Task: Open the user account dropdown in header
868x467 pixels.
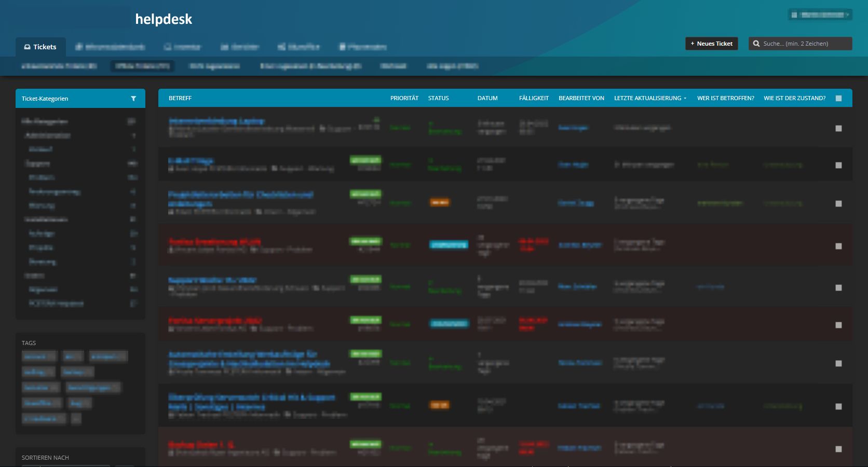Action: pyautogui.click(x=820, y=15)
